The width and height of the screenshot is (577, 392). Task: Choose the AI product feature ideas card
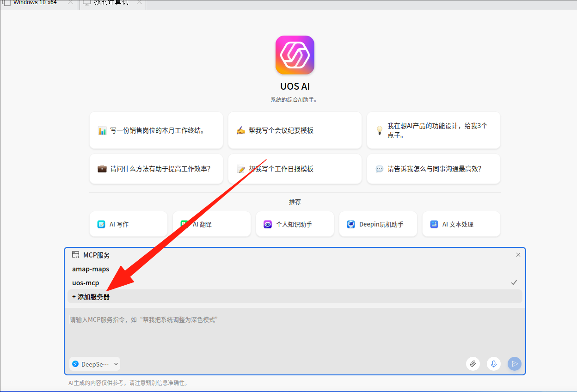(x=434, y=130)
